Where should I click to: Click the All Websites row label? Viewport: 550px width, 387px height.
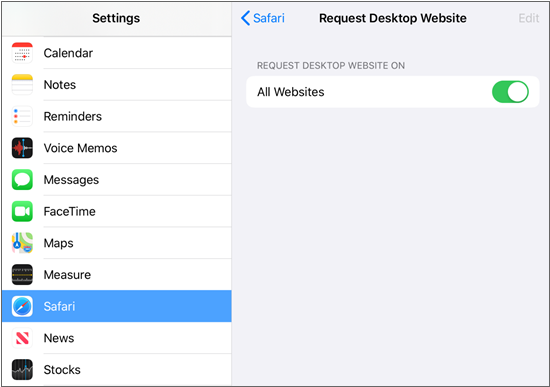pyautogui.click(x=291, y=92)
